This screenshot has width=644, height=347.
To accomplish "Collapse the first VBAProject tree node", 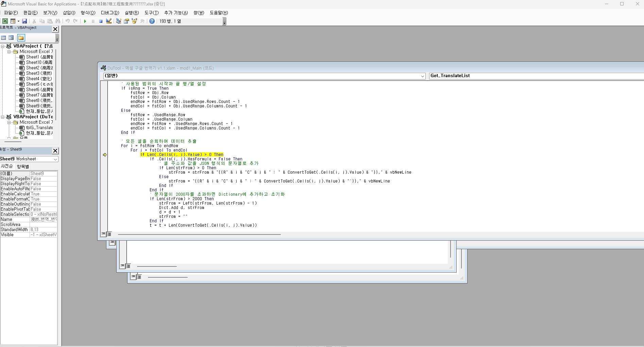I will point(3,46).
